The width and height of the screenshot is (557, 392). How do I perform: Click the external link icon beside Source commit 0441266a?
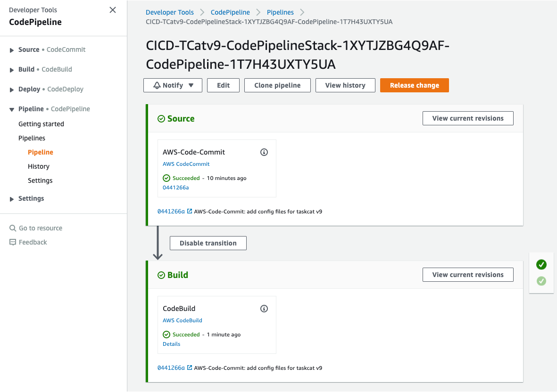(x=190, y=211)
